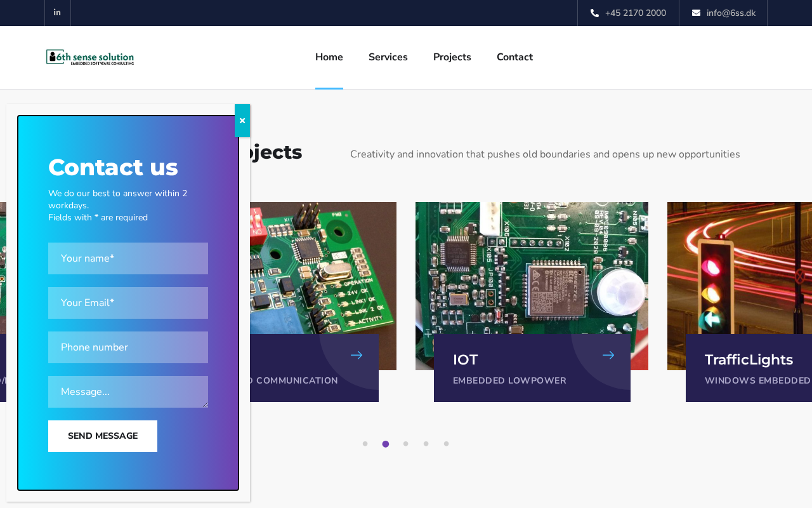Viewport: 812px width, 508px height.
Task: Focus the Your name field
Action: pos(128,258)
